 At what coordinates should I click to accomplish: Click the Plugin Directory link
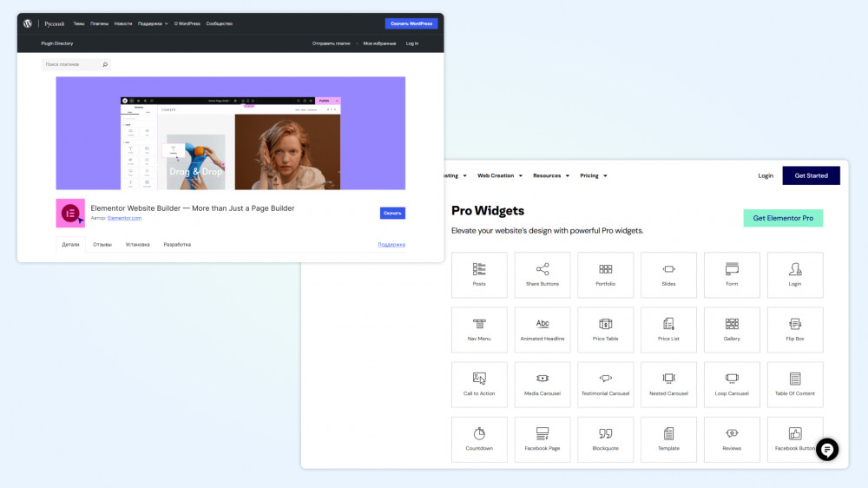(57, 43)
